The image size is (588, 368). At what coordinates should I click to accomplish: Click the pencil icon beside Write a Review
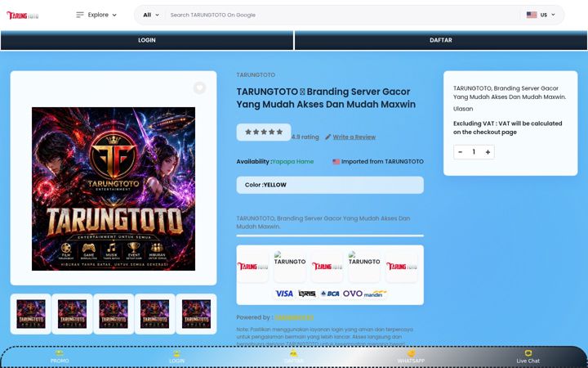click(x=328, y=137)
